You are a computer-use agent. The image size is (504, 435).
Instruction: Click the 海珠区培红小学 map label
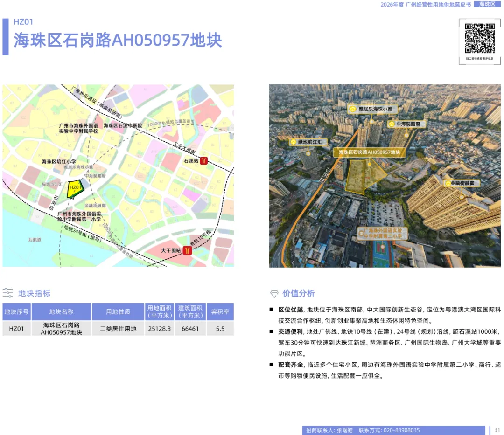point(59,161)
